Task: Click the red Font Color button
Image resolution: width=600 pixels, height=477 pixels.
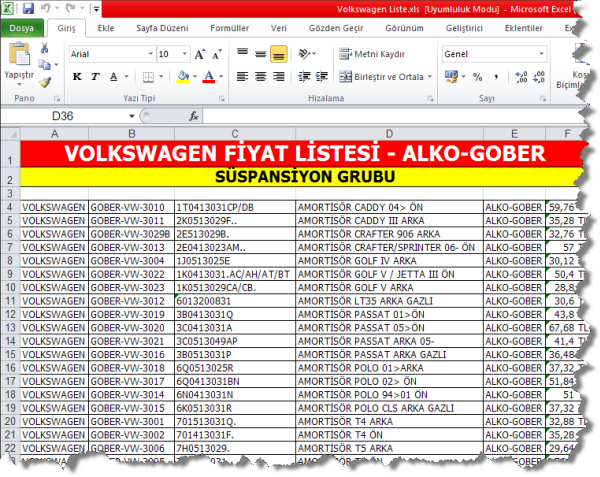Action: 209,77
